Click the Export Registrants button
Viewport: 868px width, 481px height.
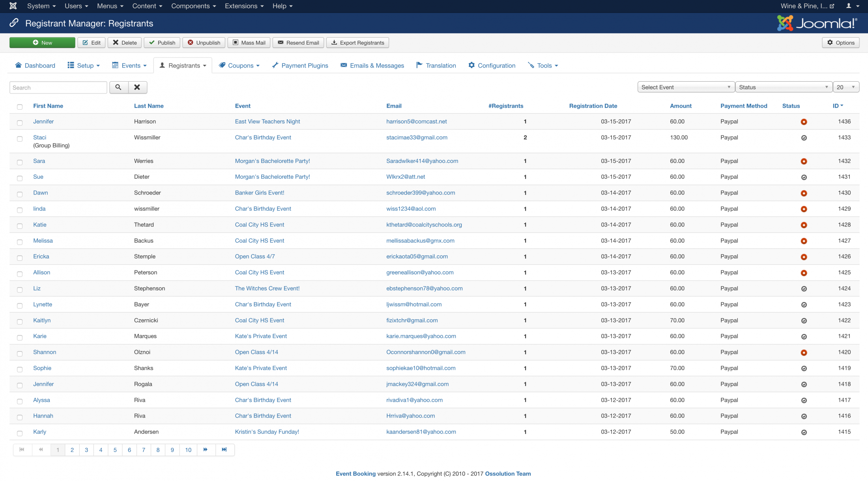click(357, 43)
